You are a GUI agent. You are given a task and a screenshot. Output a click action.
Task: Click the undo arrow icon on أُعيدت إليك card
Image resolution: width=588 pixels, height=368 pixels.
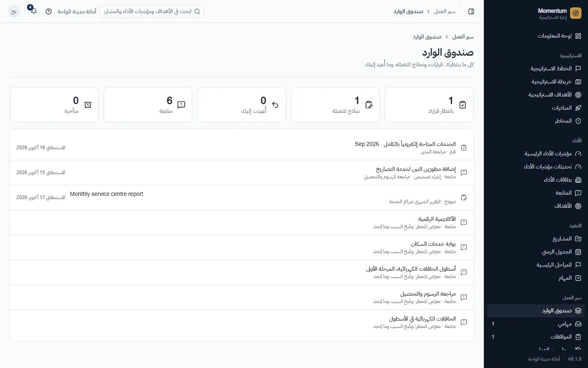275,105
